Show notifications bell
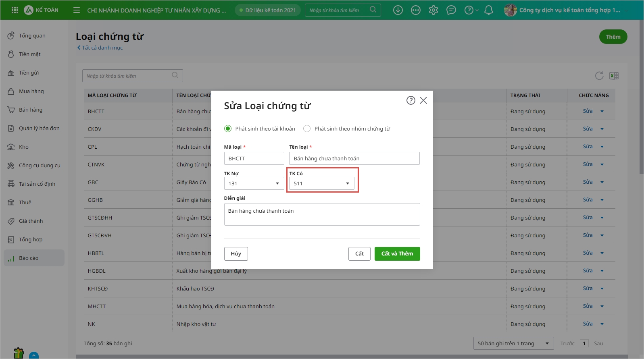 point(488,10)
